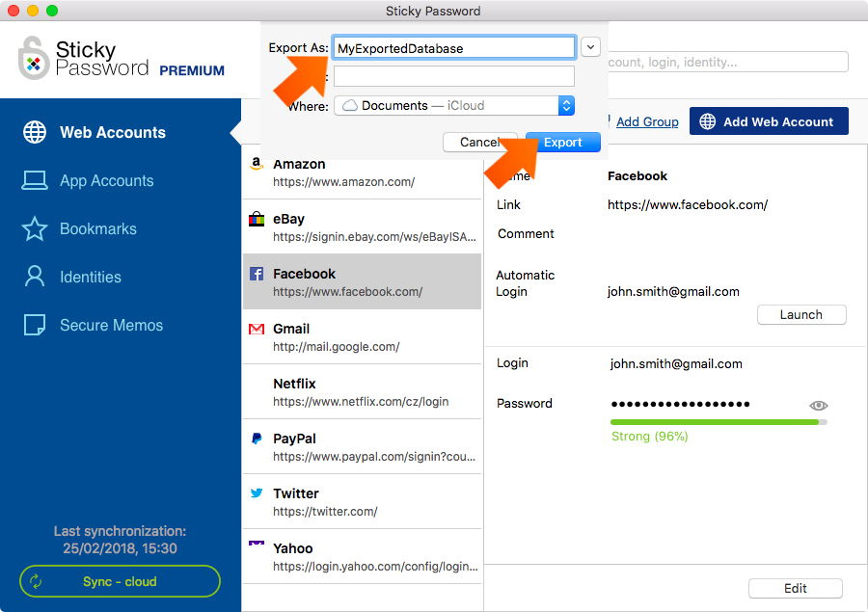Open Web Accounts globe icon in sidebar
The width and height of the screenshot is (868, 612).
[35, 132]
